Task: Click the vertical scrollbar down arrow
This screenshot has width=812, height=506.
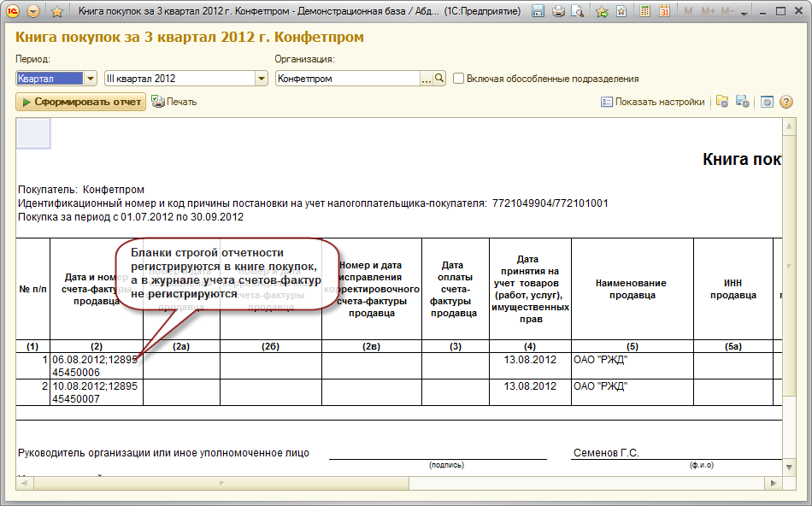Action: 789,468
